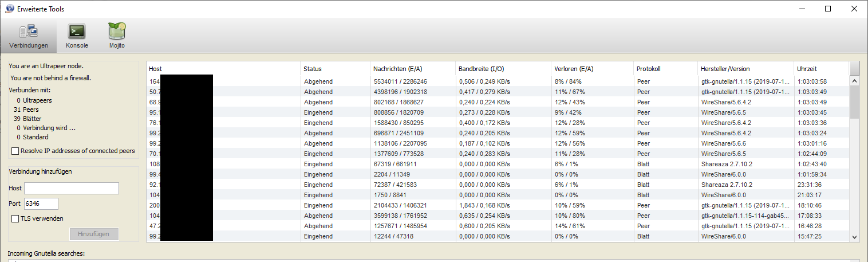Click the Erweiterte Tools window icon

coord(9,9)
